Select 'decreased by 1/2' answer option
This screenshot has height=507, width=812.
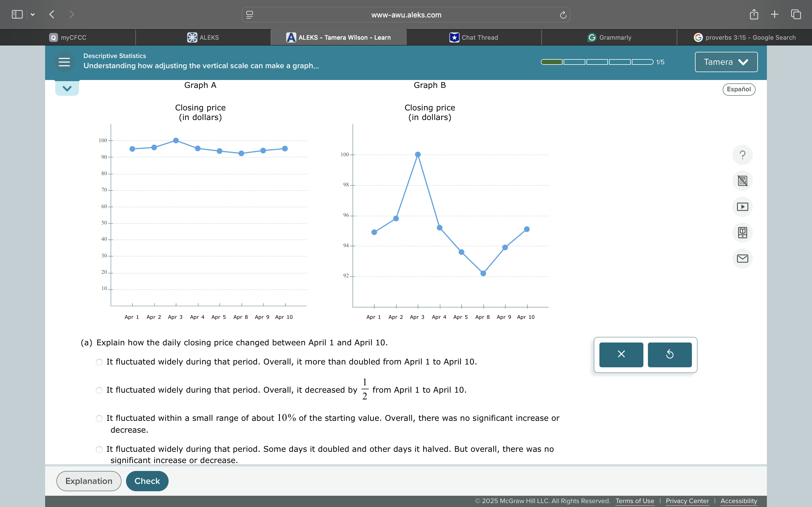click(99, 390)
